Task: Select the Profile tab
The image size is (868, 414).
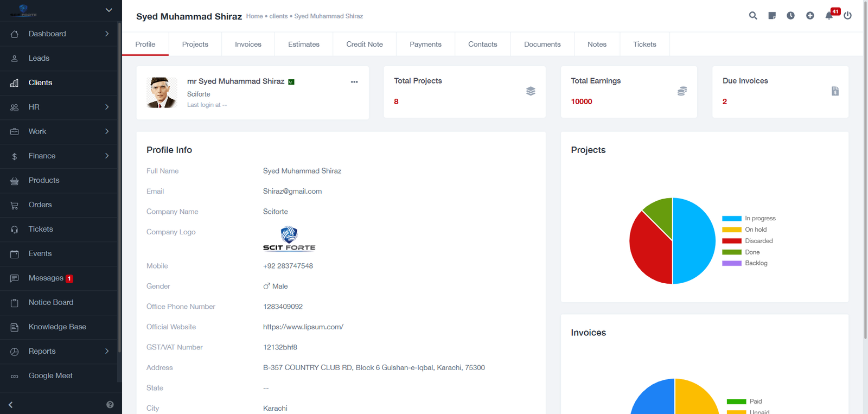Action: [145, 44]
